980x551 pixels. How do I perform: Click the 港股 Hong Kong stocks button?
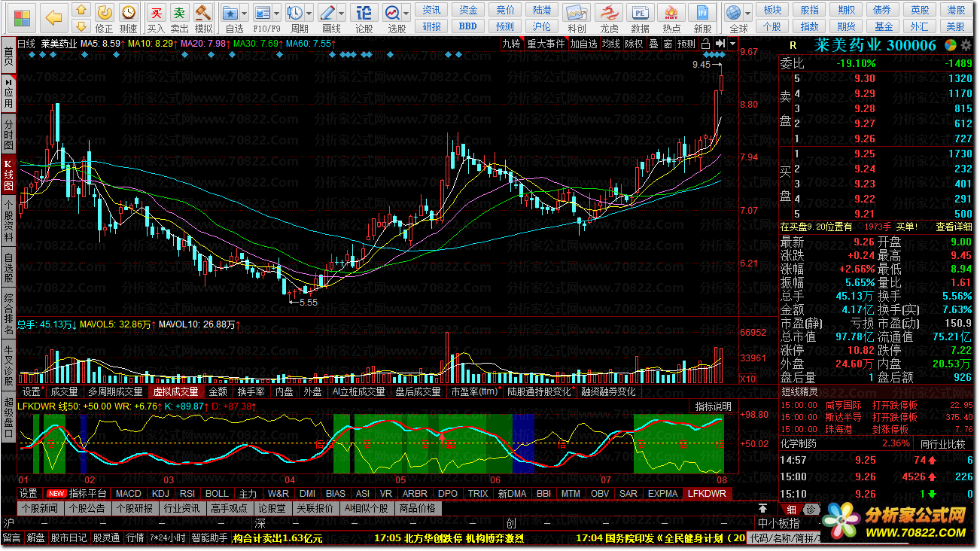tap(957, 10)
